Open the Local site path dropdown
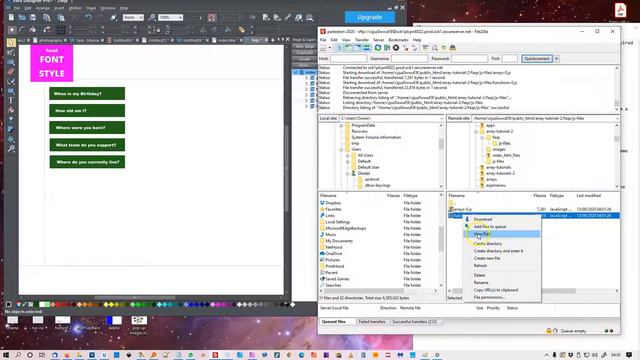Viewport: 640px width, 360px height. click(442, 118)
